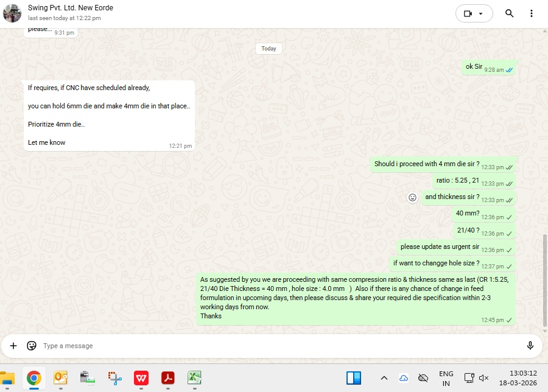Search within this chat
Image resolution: width=548 pixels, height=392 pixels.
(510, 13)
